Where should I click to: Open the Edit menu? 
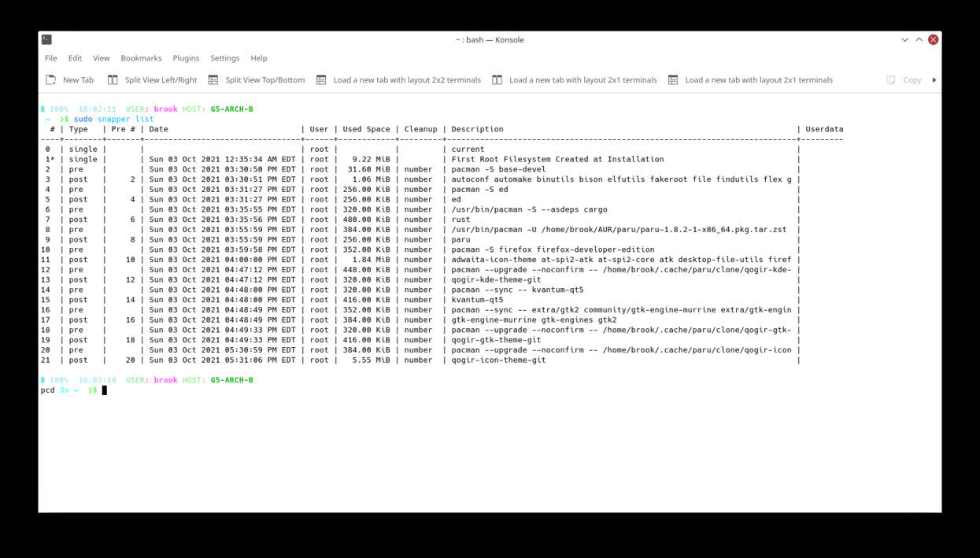(x=74, y=57)
